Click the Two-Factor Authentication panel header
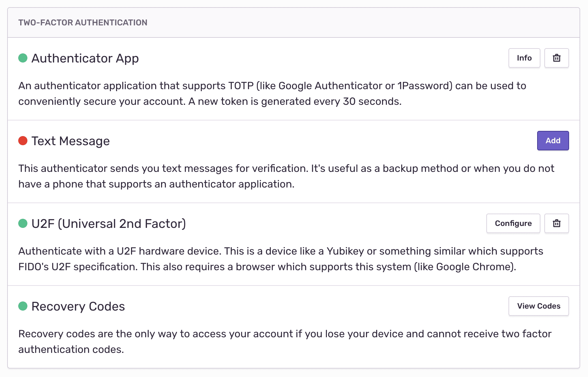 click(83, 22)
